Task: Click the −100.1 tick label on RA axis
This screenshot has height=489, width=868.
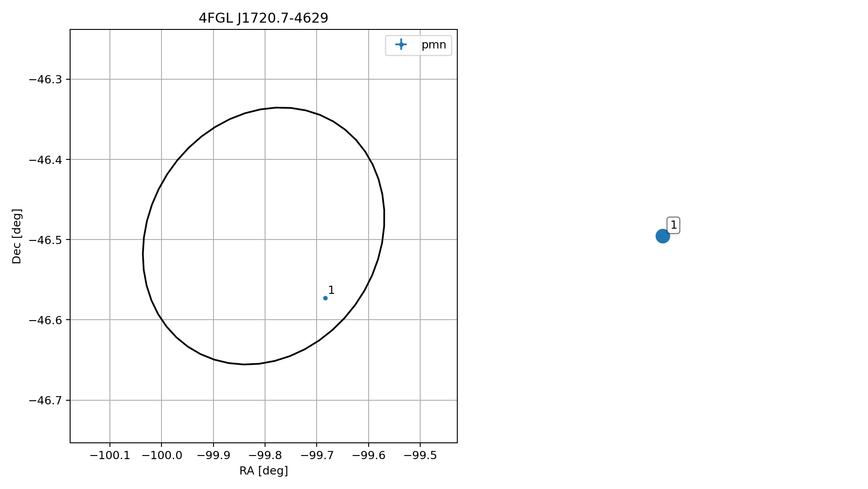Action: pos(110,455)
